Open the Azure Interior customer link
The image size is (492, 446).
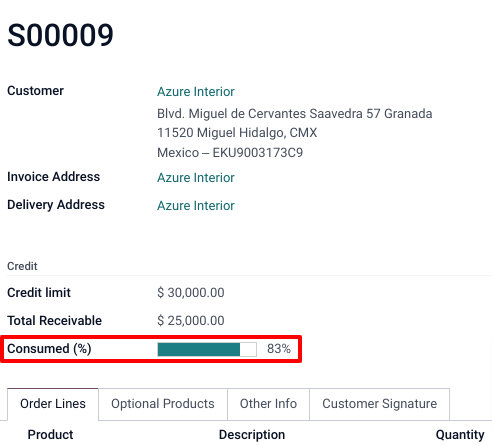coord(196,92)
